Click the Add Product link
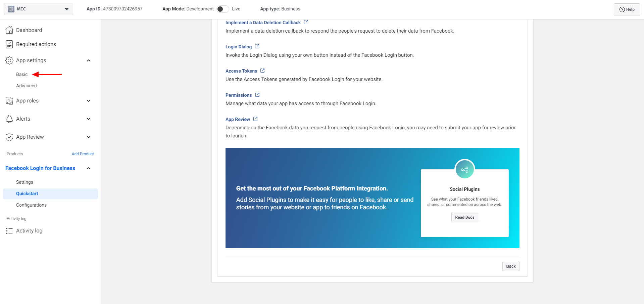This screenshot has width=644, height=304. click(83, 154)
